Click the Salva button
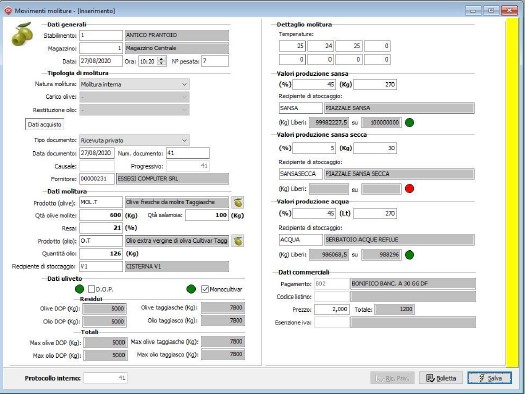The width and height of the screenshot is (525, 394). [x=490, y=378]
